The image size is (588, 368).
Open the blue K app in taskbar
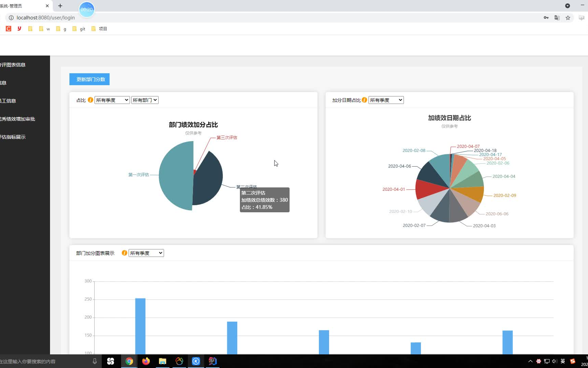(x=196, y=361)
